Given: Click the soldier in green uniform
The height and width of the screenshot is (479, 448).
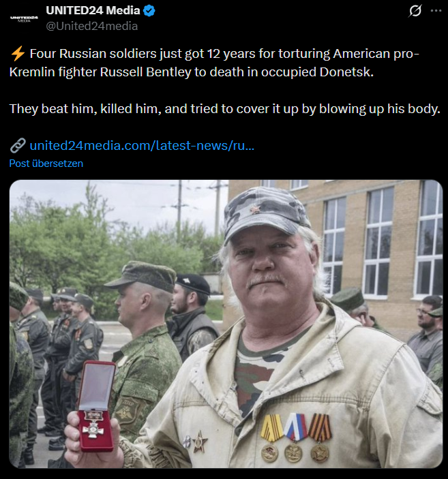Looking at the screenshot, I should [144, 342].
